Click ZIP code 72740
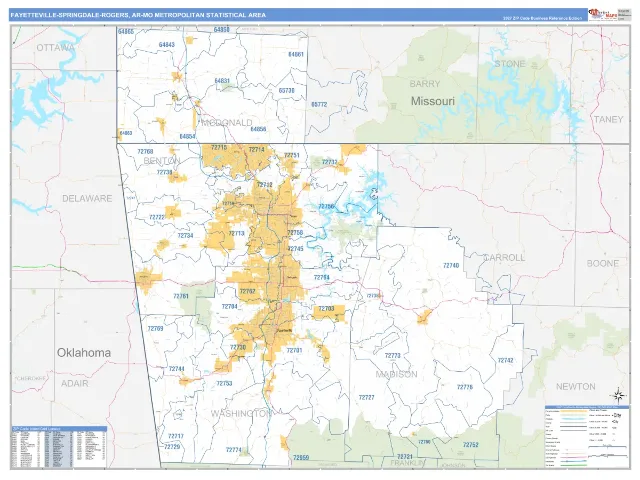This screenshot has width=640, height=480. (x=451, y=265)
